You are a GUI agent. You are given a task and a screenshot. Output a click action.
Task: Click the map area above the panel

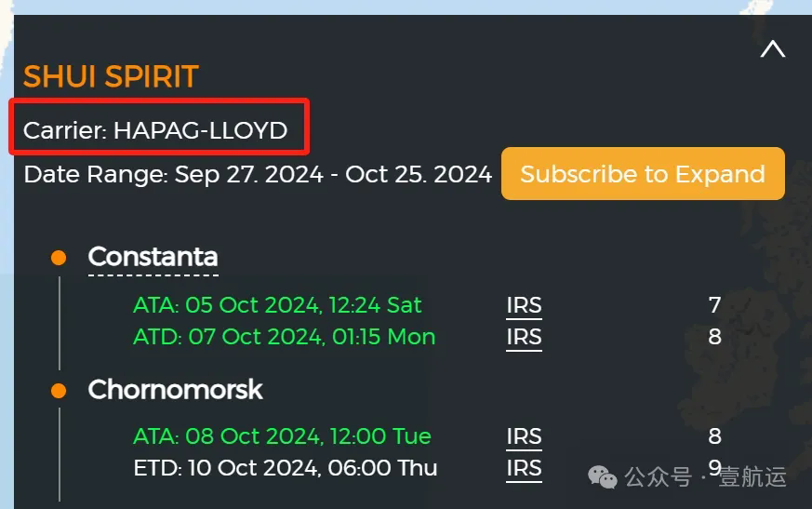click(x=406, y=7)
